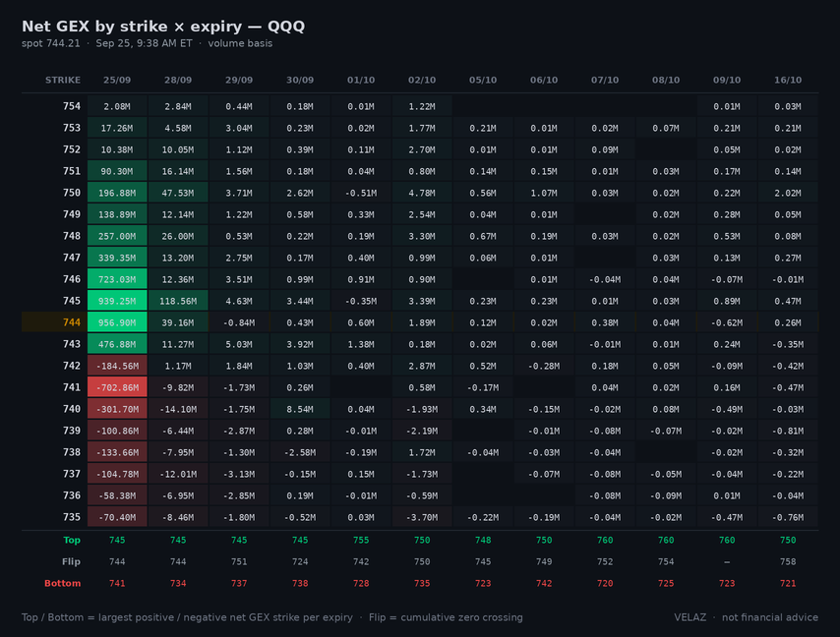Click the -3.70M cell
840x637 pixels.
pos(422,517)
